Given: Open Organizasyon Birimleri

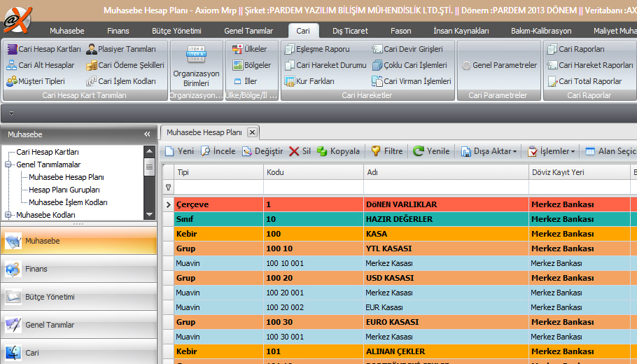Looking at the screenshot, I should coord(196,66).
